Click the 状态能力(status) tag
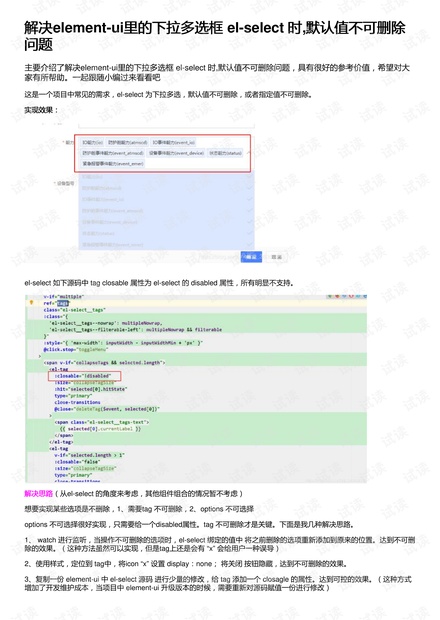 pos(225,153)
